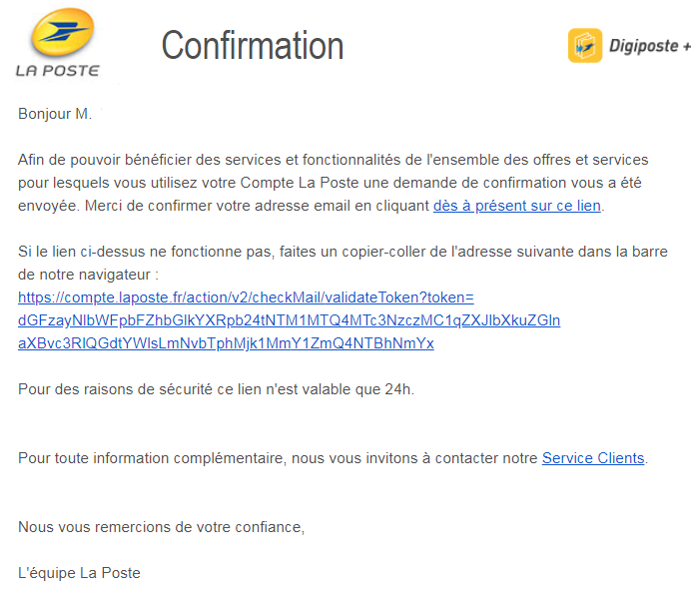Click the "LA POSTE" wordmark under the logo

[58, 71]
